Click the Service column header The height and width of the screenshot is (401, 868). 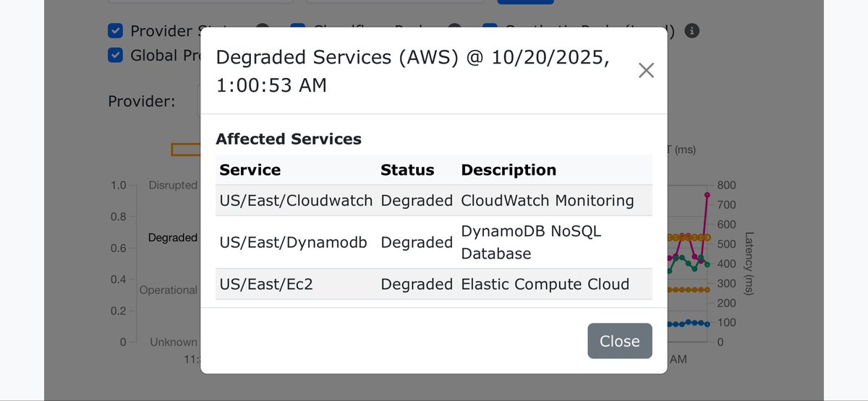point(250,170)
